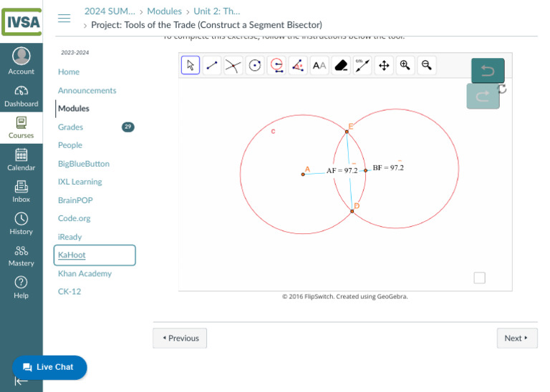Click the Modules breadcrumb
The width and height of the screenshot is (550, 392).
click(x=164, y=11)
